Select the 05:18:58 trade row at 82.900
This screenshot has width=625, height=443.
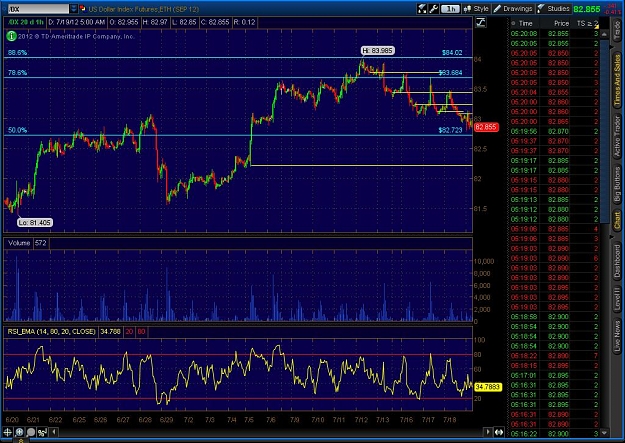point(554,317)
